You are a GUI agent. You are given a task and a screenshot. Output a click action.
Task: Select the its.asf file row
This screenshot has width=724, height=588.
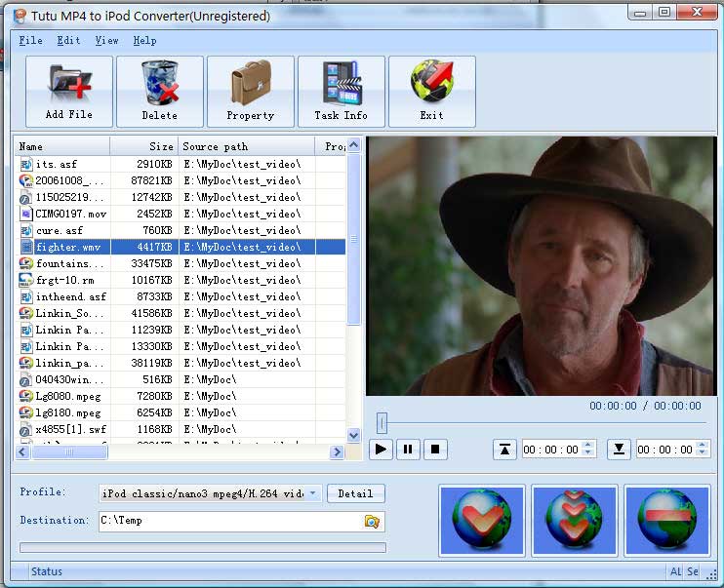(181, 164)
